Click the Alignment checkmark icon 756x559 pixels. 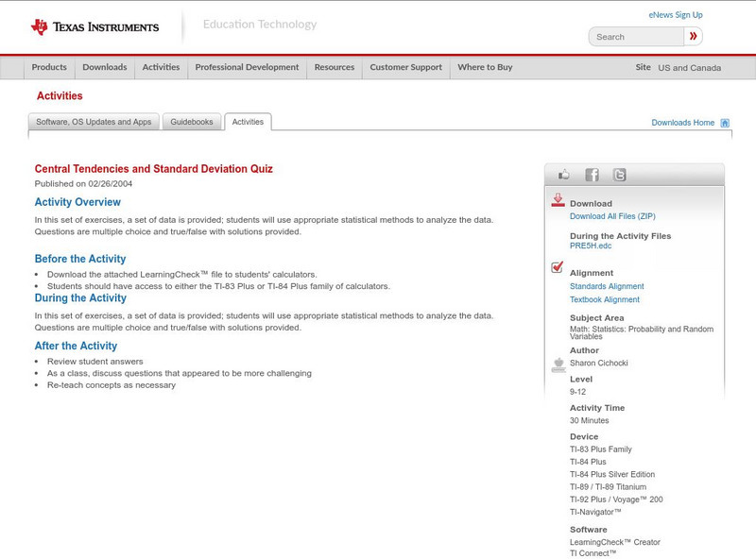click(x=558, y=267)
